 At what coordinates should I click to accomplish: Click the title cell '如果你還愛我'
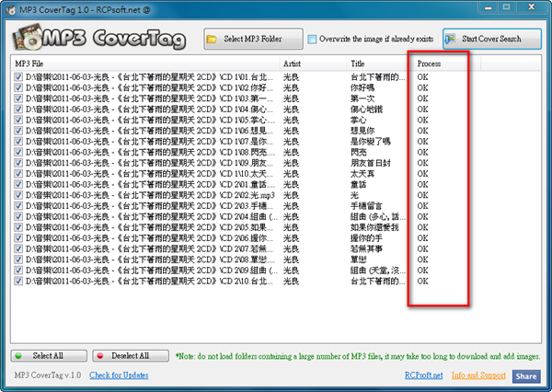pos(374,227)
